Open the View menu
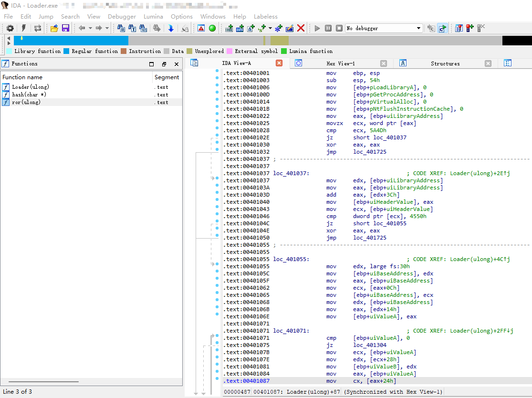 click(x=94, y=16)
